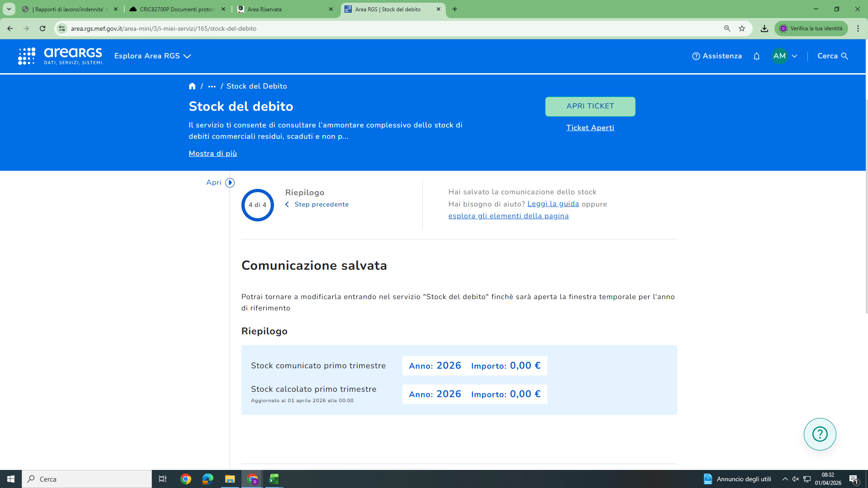
Task: Click Verifica la tua identità profile chip
Action: [x=811, y=28]
